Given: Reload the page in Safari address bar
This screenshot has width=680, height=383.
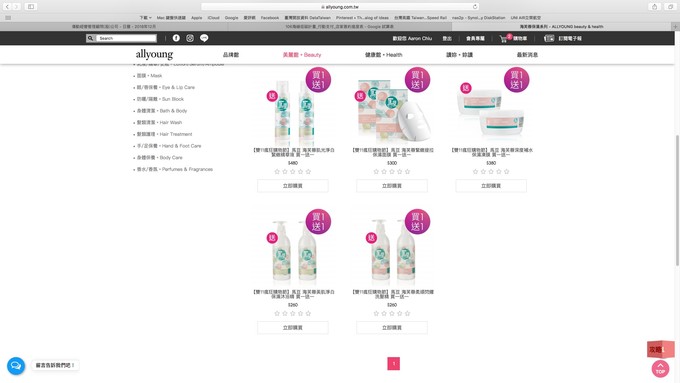Looking at the screenshot, I should pos(475,7).
